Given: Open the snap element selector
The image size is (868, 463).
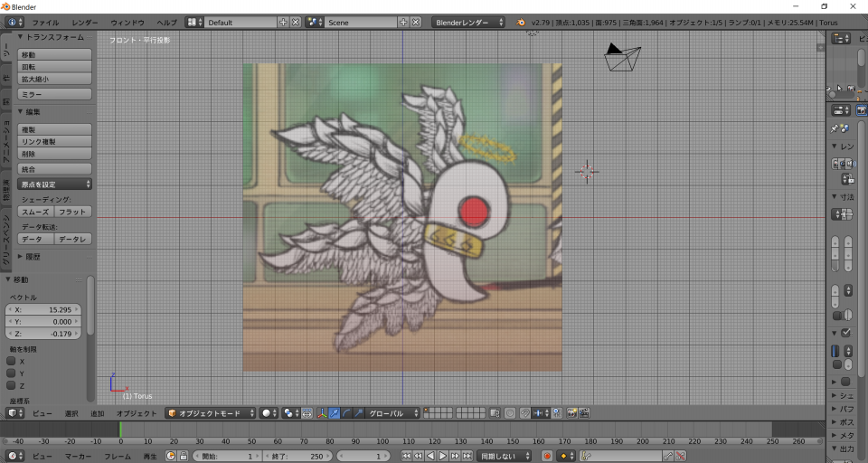Looking at the screenshot, I should coord(541,413).
